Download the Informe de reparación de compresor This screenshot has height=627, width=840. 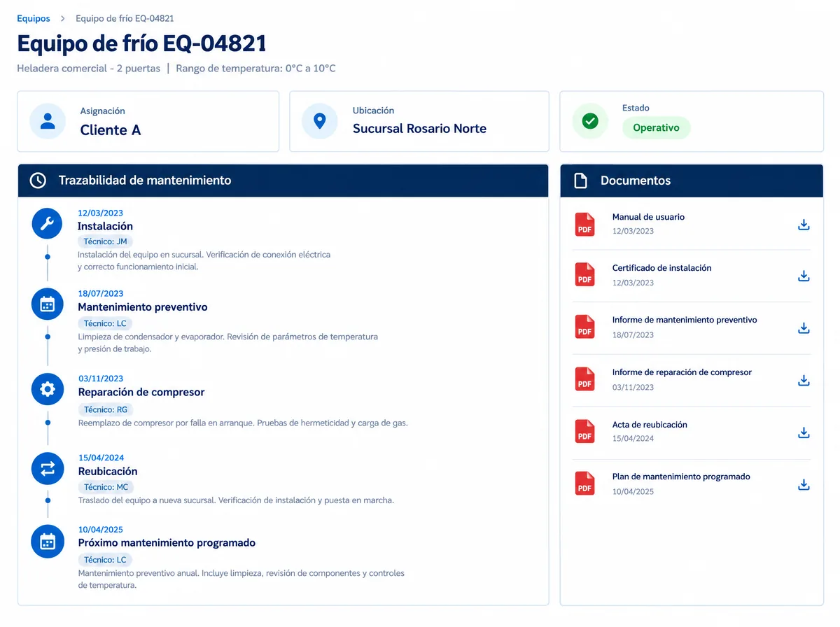click(804, 381)
